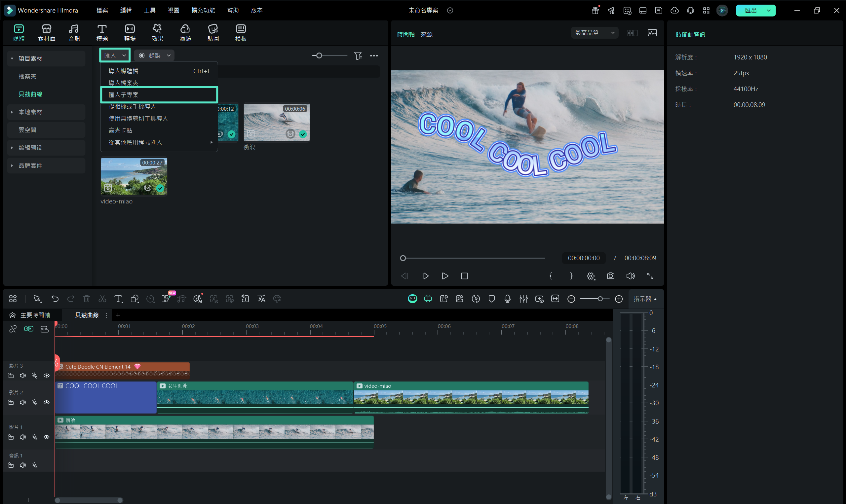This screenshot has height=504, width=846.
Task: Open the 工具 menu in menu bar
Action: click(149, 10)
